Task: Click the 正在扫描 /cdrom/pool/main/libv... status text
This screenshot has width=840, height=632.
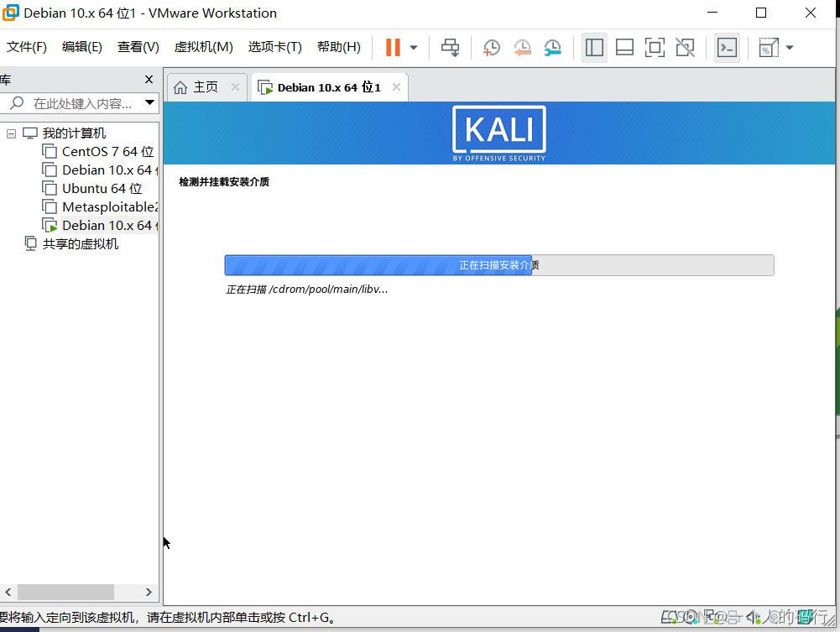Action: 306,290
